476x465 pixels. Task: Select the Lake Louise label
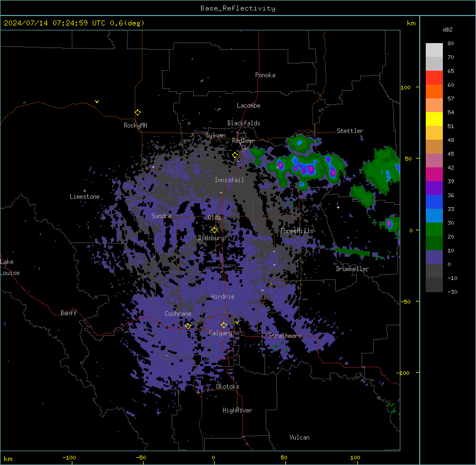(10, 267)
